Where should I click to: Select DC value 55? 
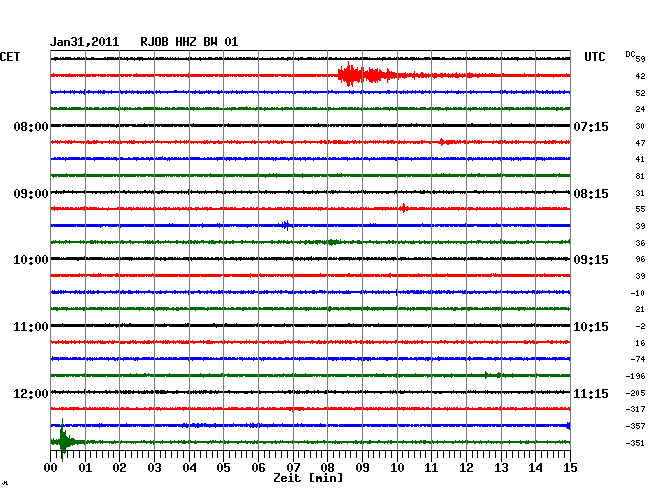640,209
